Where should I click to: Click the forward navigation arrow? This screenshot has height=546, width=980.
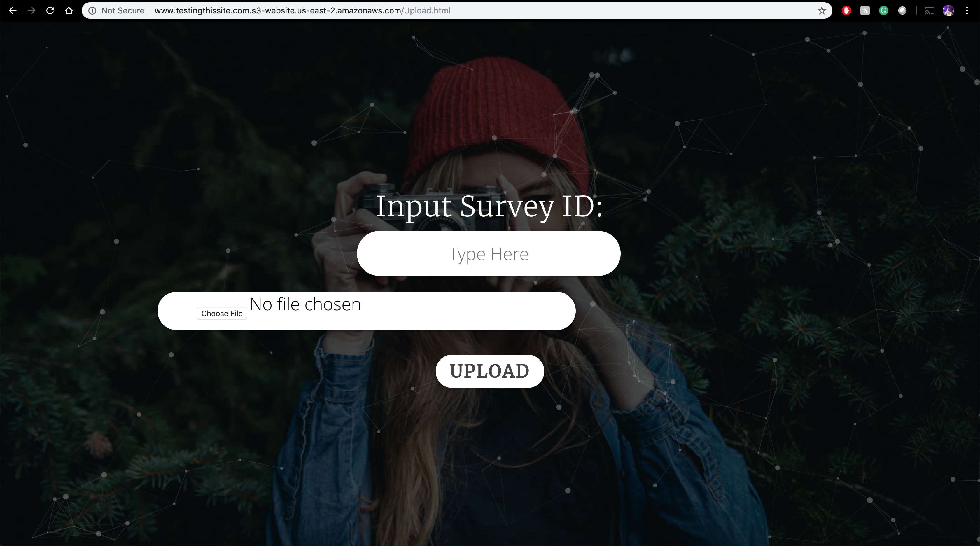(x=32, y=11)
